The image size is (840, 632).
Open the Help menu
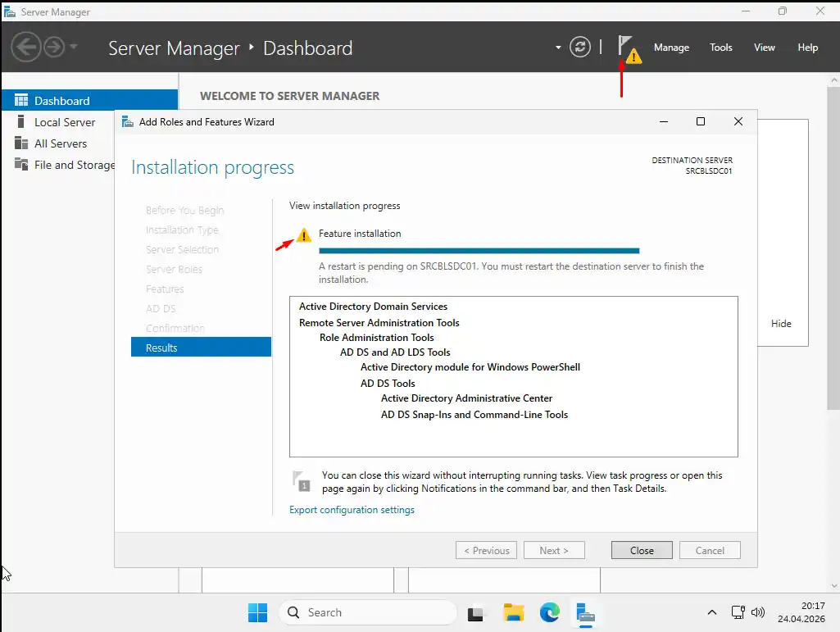click(x=807, y=48)
